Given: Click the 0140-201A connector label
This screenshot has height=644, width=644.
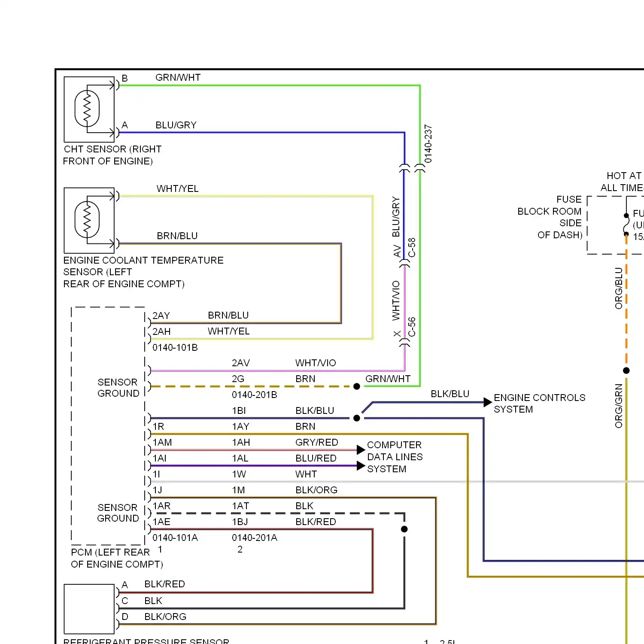Looking at the screenshot, I should point(255,538).
